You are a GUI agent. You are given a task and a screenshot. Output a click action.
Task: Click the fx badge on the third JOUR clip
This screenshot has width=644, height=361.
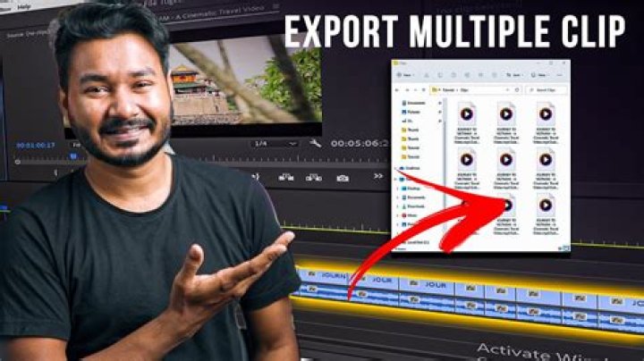point(413,283)
